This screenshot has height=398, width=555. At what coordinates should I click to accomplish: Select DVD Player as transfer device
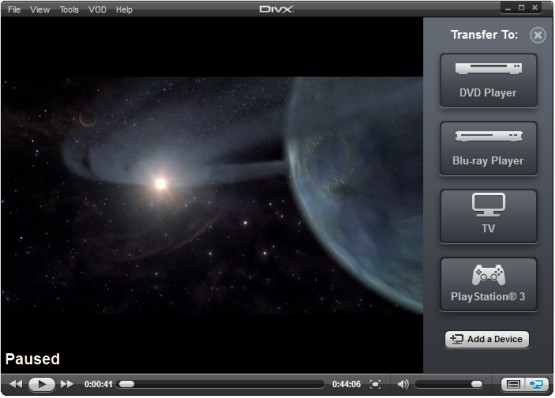click(488, 80)
